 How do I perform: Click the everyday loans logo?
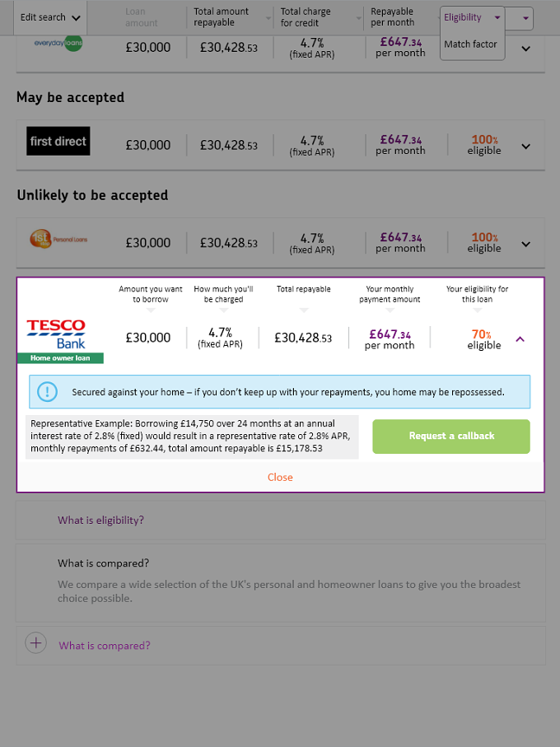point(58,43)
